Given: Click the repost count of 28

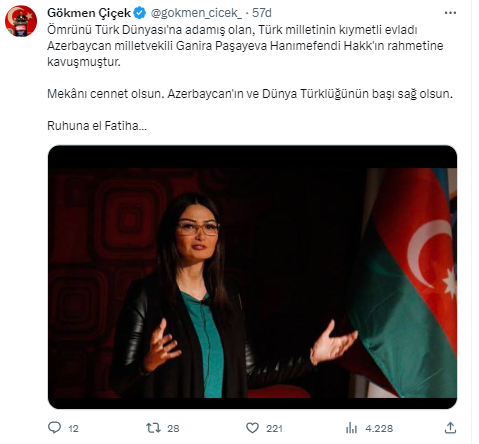Looking at the screenshot, I should click(x=173, y=428).
